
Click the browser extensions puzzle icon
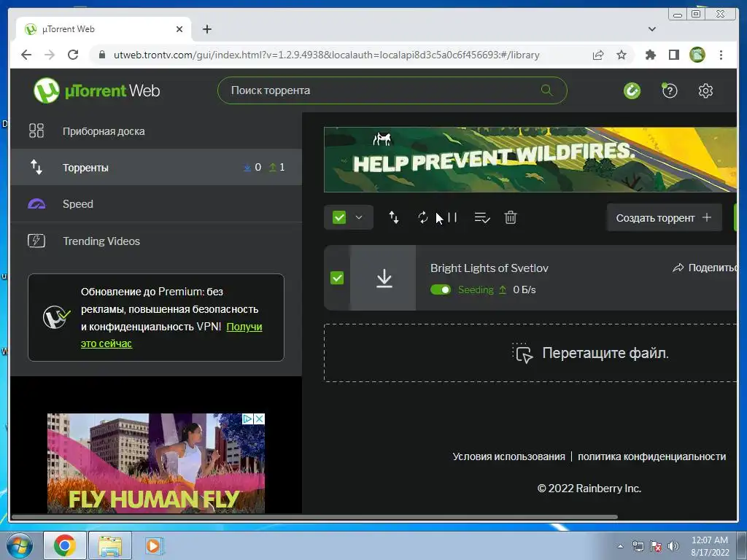coord(650,55)
